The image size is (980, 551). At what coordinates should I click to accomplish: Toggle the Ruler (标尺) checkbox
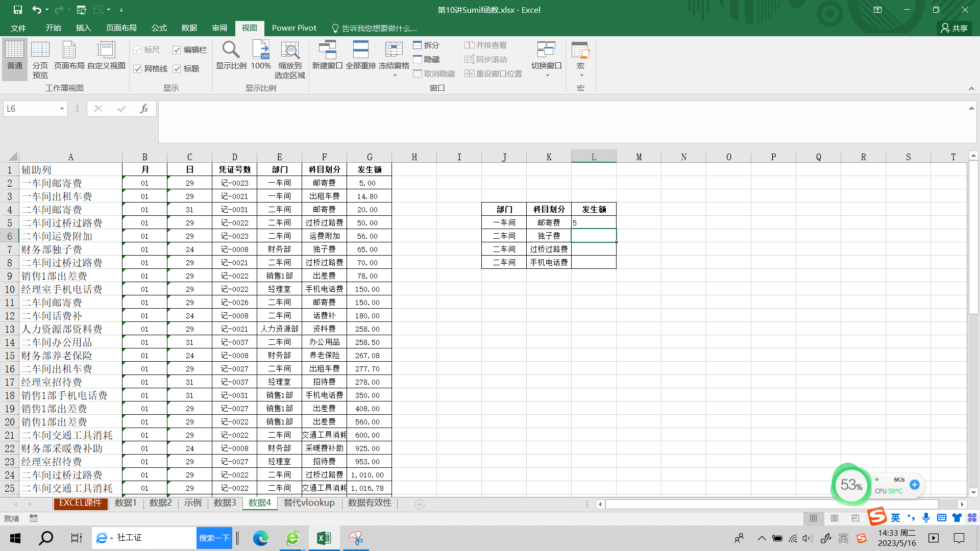coord(137,50)
